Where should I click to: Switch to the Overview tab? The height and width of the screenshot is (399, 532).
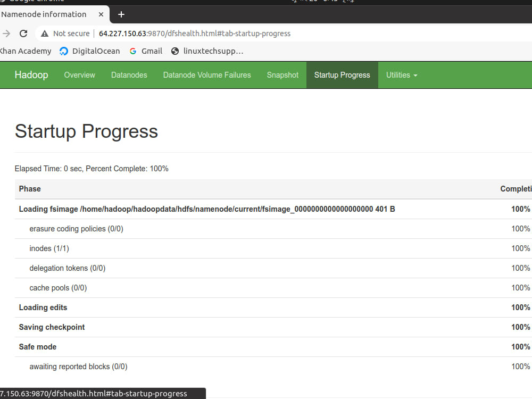[x=80, y=75]
